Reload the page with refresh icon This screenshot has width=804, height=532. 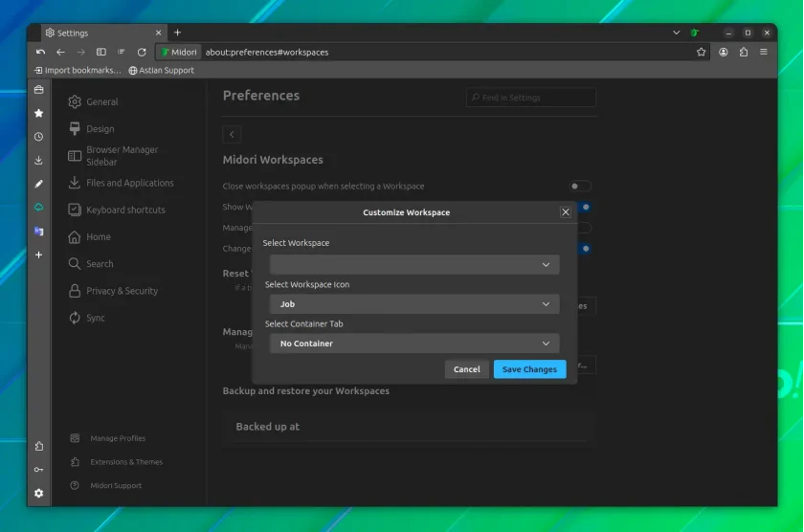tap(142, 52)
